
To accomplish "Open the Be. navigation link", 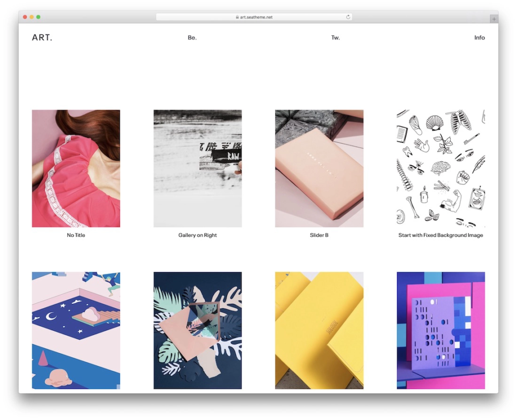I will 192,38.
